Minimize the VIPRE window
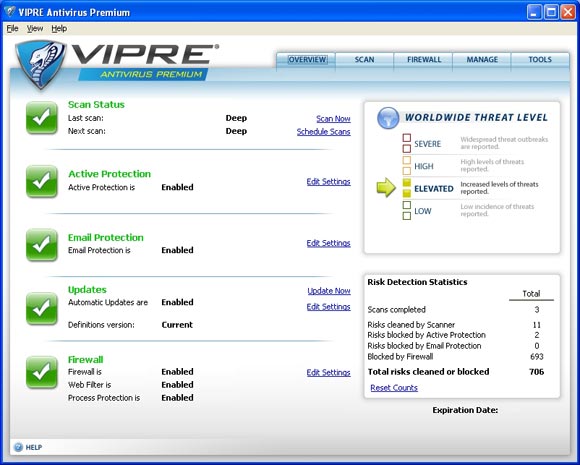This screenshot has width=580, height=465. click(534, 12)
